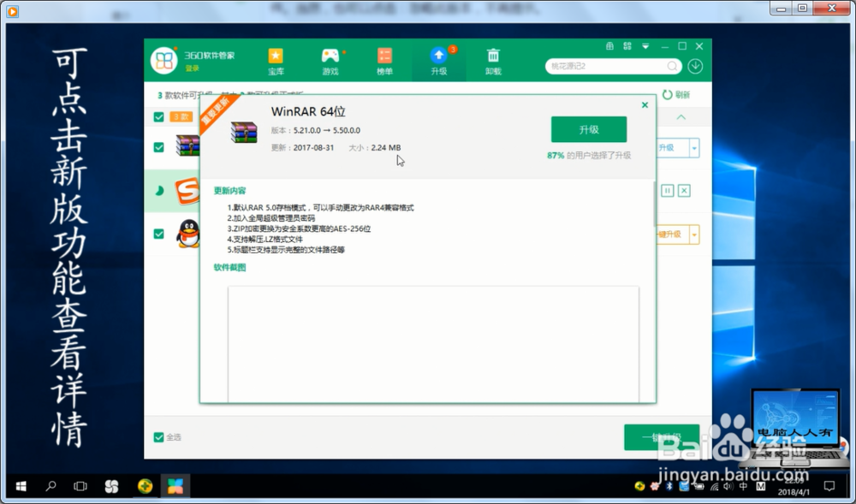This screenshot has width=856, height=504.
Task: Switch to the 游戏 games tab
Action: tap(330, 61)
